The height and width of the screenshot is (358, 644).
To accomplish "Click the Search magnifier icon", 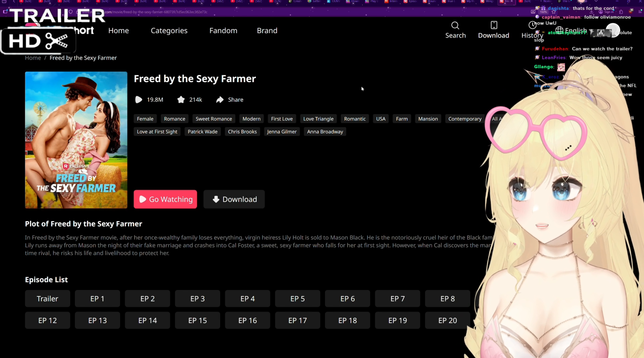I will click(x=455, y=25).
